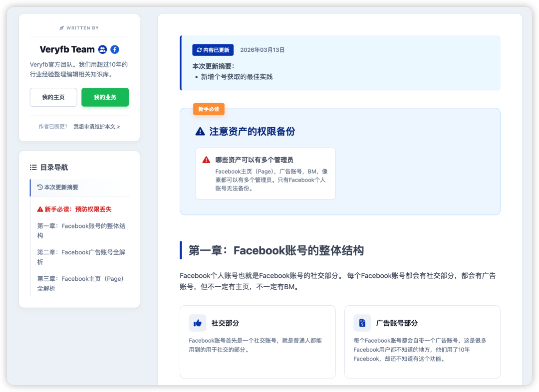Click the blue team members icon beside Veryfb Team
This screenshot has height=392, width=539.
pos(103,49)
